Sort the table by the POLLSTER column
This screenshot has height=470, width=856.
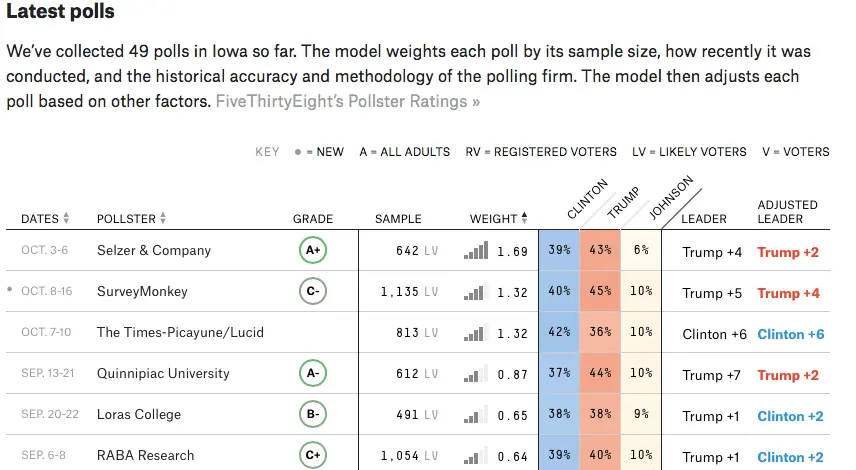pos(131,219)
